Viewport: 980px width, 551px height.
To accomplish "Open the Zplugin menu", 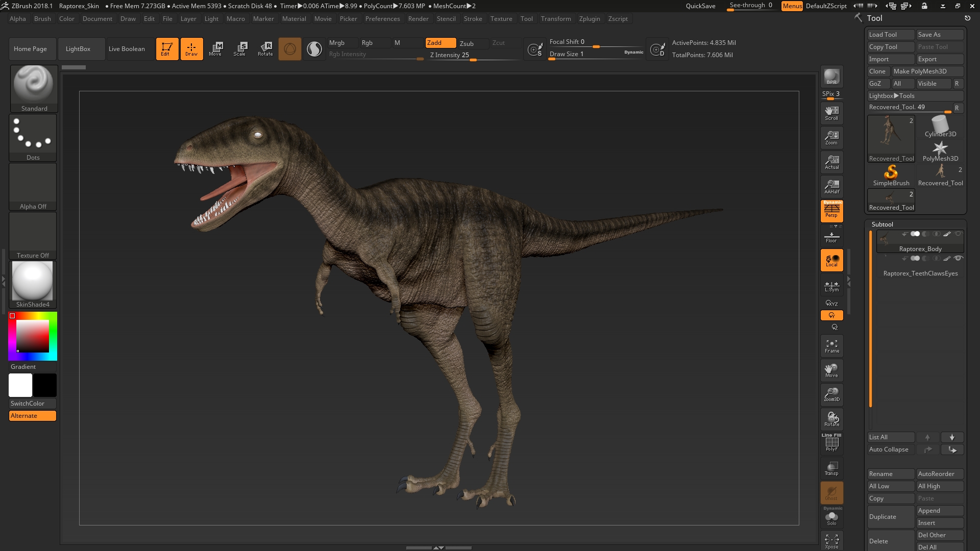I will click(x=590, y=19).
